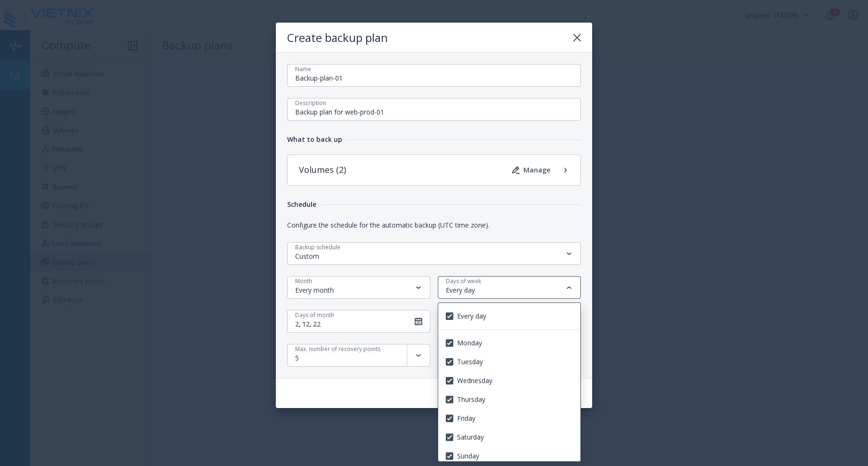
Task: Open Virtual machines in the sidebar
Action: pyautogui.click(x=78, y=74)
